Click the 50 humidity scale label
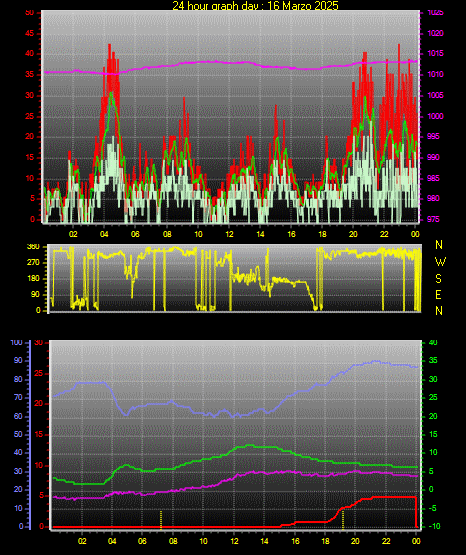 click(x=18, y=434)
